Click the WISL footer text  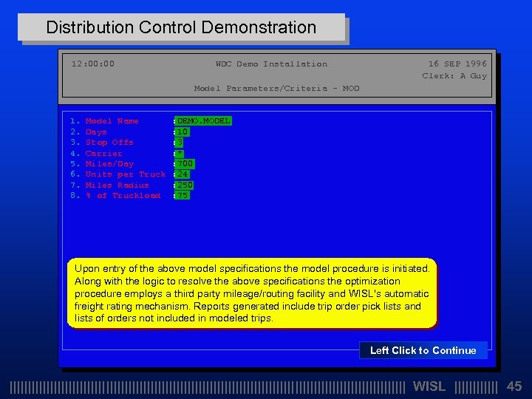tap(429, 386)
